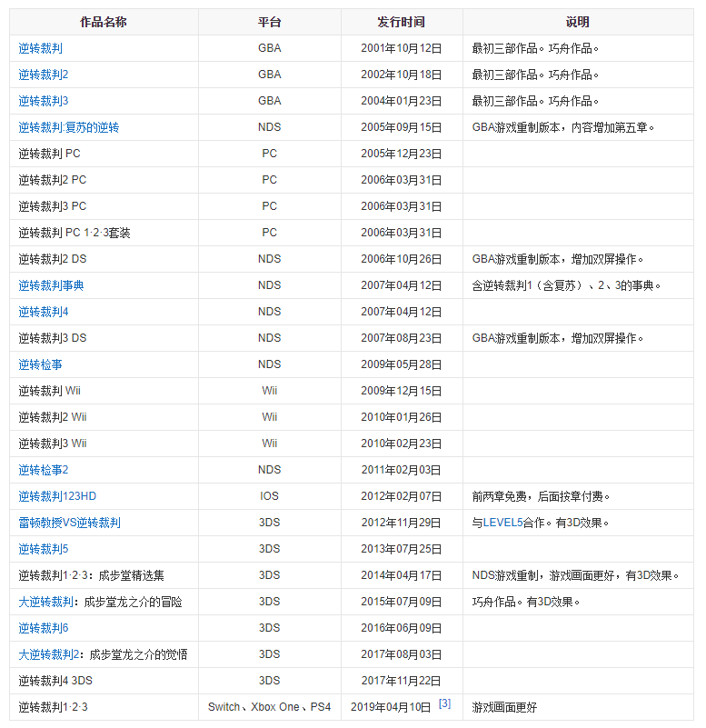The image size is (706, 728).
Task: Select note NDS游戏重制，游戏画面更好，有3D效果
Action: click(575, 575)
